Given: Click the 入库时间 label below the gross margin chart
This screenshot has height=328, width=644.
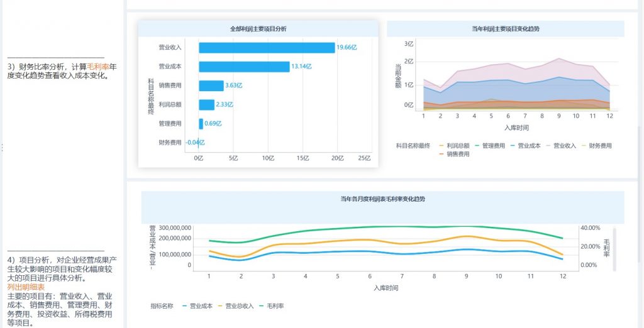Looking at the screenshot, I should click(386, 288).
